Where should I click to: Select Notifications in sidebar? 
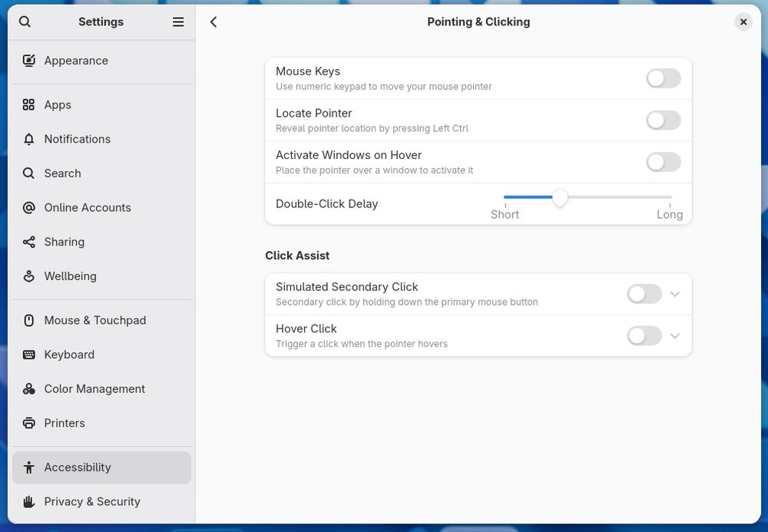coord(101,139)
